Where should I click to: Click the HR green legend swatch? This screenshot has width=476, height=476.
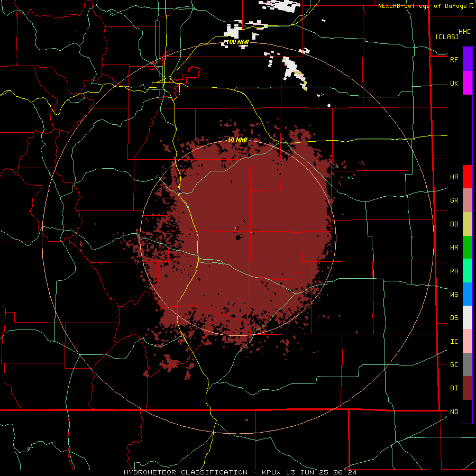[467, 247]
